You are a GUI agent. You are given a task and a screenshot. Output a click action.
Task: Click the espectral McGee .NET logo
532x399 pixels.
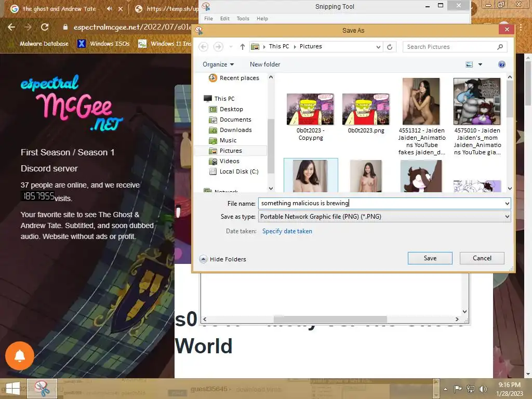click(72, 103)
